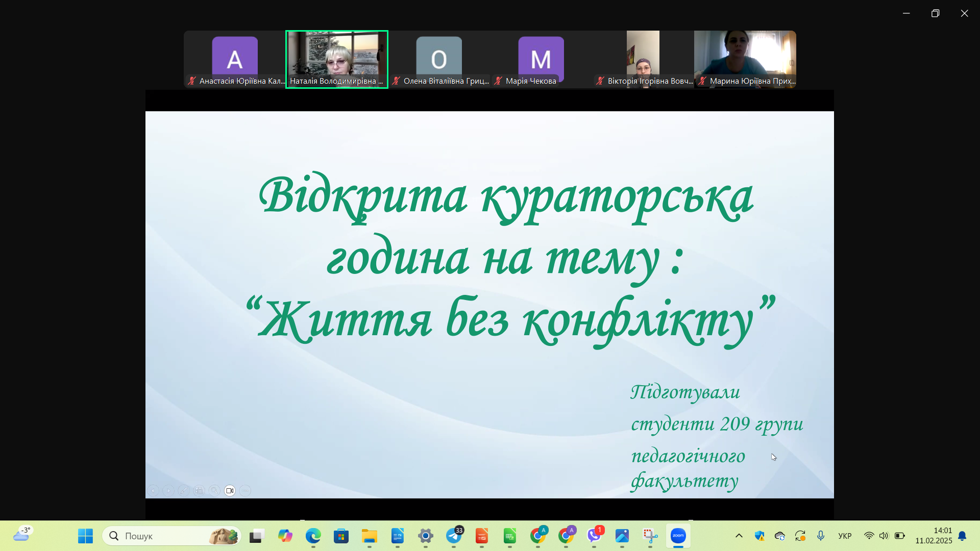Open volume speaker tray icon
The image size is (980, 551).
point(884,536)
